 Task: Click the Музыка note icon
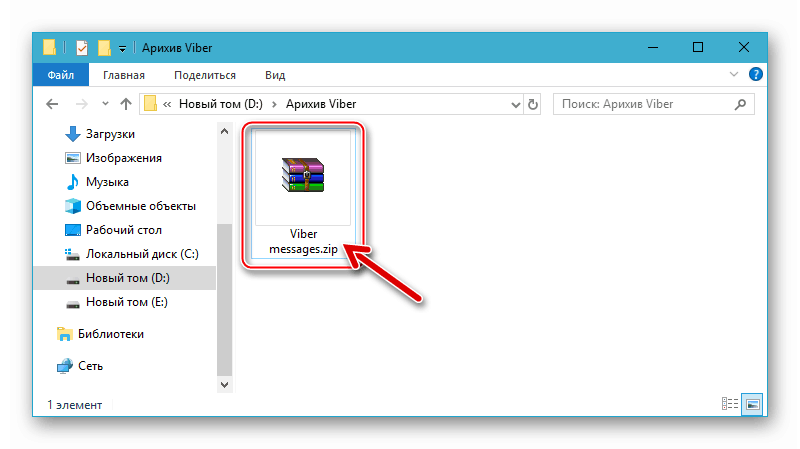[x=72, y=182]
